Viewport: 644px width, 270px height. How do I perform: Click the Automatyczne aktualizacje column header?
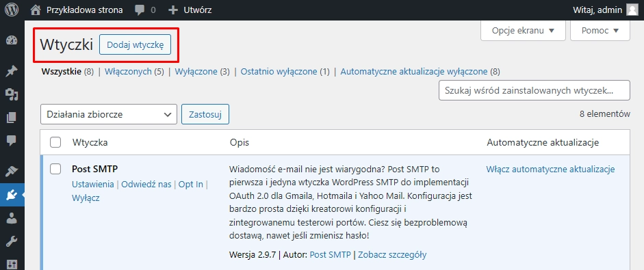(543, 142)
